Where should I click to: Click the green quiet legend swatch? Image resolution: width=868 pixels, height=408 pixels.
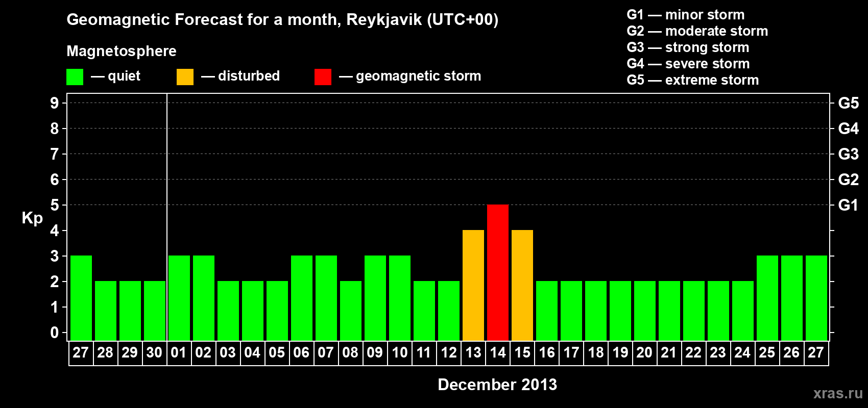[x=75, y=77]
